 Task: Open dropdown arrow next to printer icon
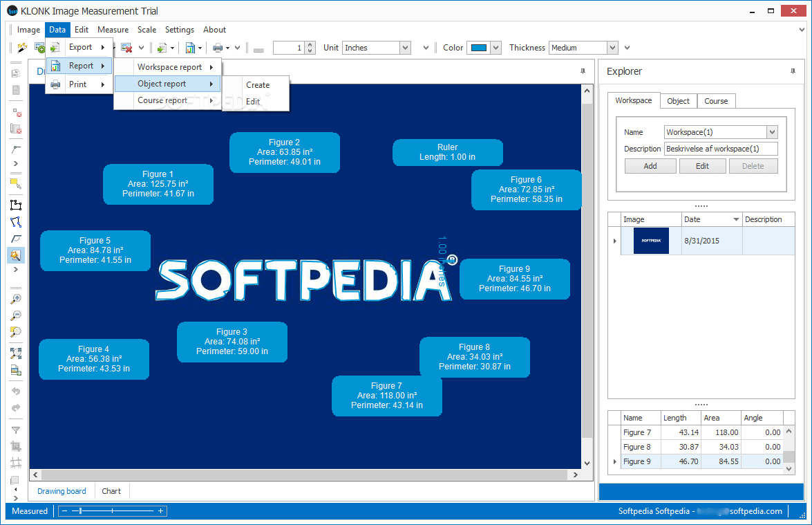[x=227, y=48]
